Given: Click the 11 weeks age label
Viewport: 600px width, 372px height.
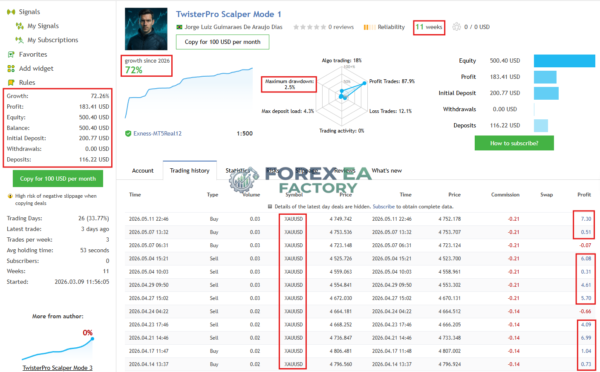Looking at the screenshot, I should pyautogui.click(x=429, y=27).
